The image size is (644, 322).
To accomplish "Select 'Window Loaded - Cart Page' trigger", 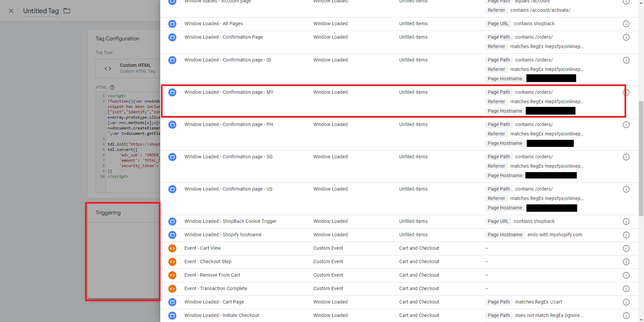I will coord(399,302).
